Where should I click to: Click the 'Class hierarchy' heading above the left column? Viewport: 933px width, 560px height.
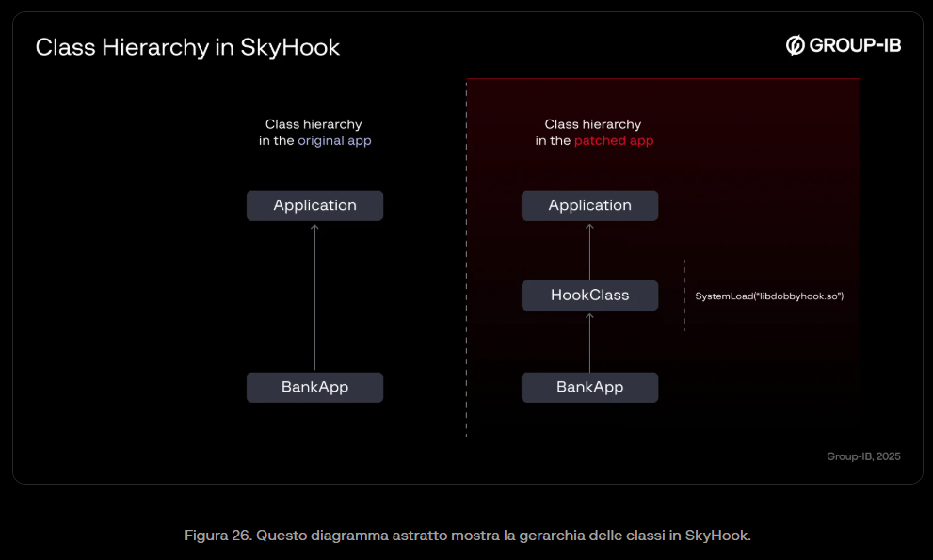pyautogui.click(x=314, y=124)
